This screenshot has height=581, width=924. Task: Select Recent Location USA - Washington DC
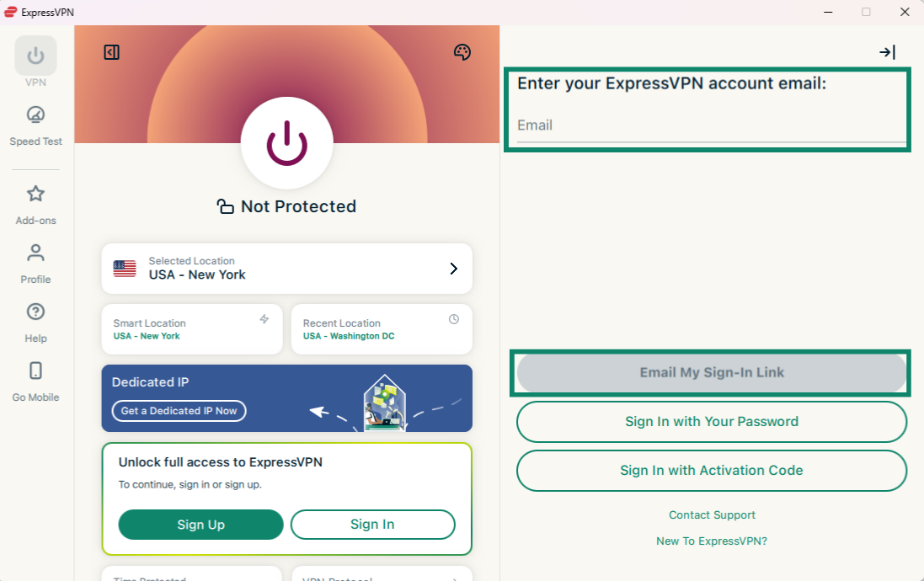tap(382, 329)
